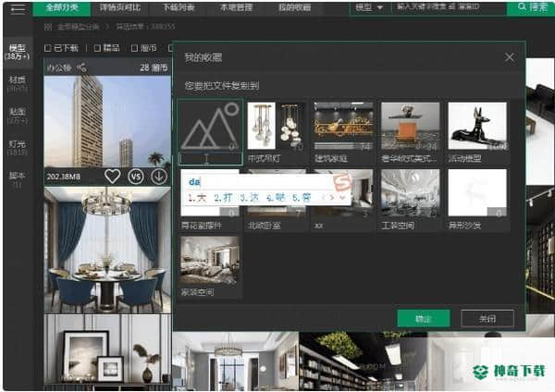The image size is (555, 392).
Task: Open the framed pictures decor model thumbnail
Action: coord(107,352)
